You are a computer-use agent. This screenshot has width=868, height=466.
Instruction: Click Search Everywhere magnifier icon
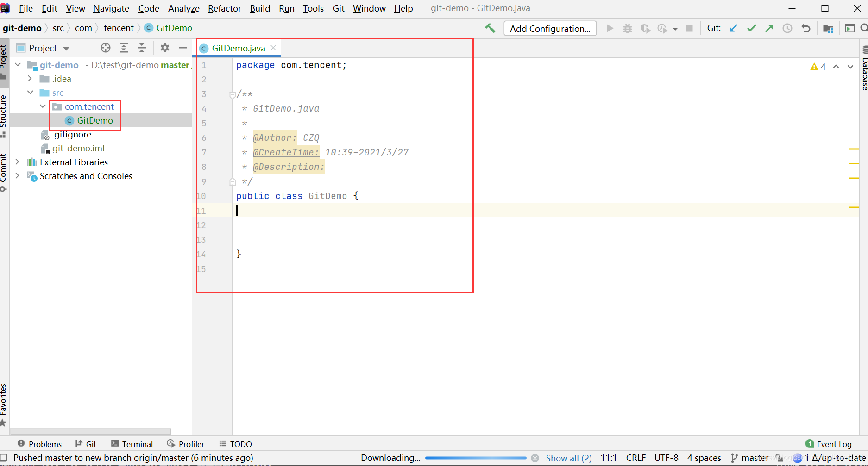pyautogui.click(x=864, y=28)
